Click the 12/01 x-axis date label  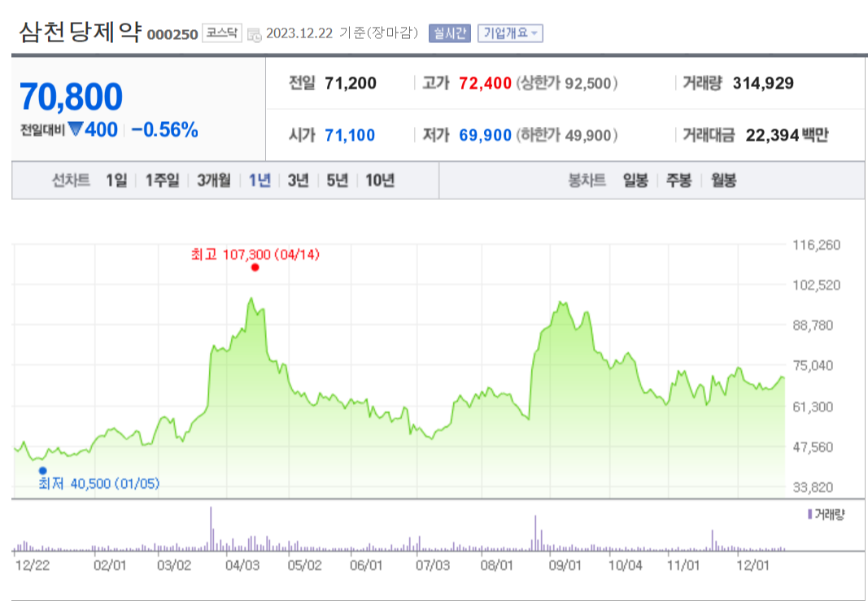(752, 565)
